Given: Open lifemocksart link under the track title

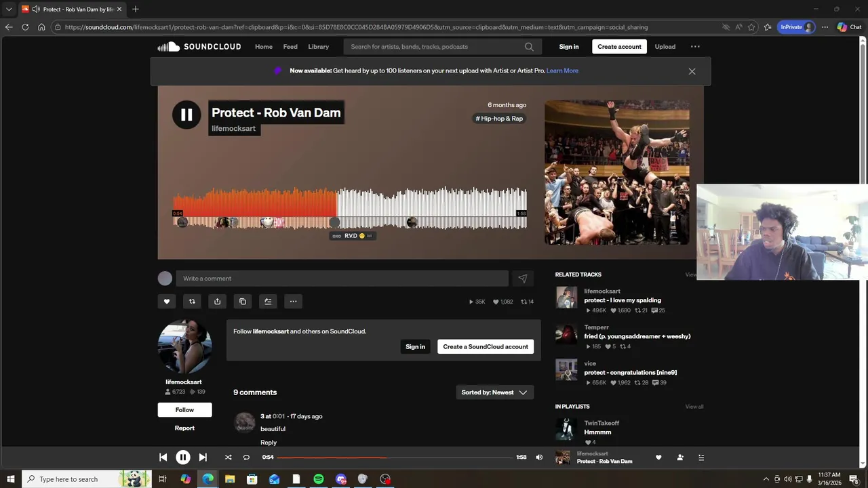Looking at the screenshot, I should click(233, 129).
